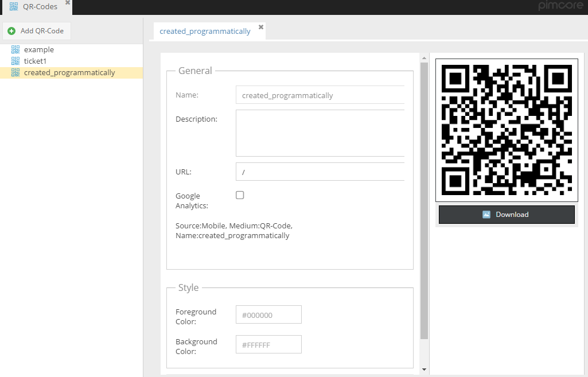Close the QR-Codes main tab

tap(68, 3)
